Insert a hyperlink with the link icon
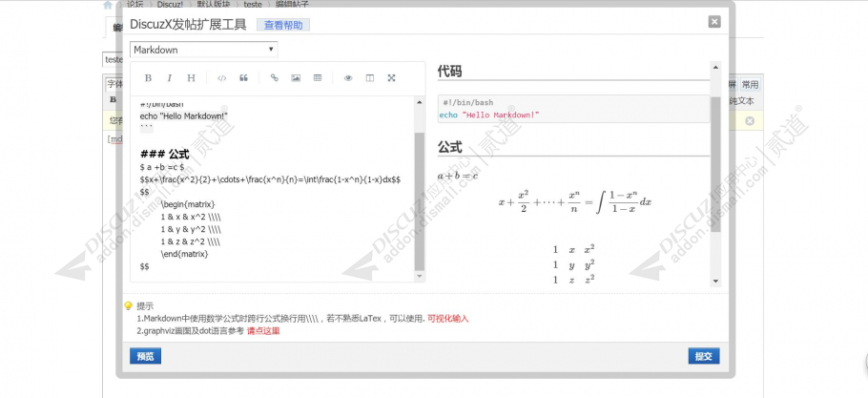 (274, 78)
